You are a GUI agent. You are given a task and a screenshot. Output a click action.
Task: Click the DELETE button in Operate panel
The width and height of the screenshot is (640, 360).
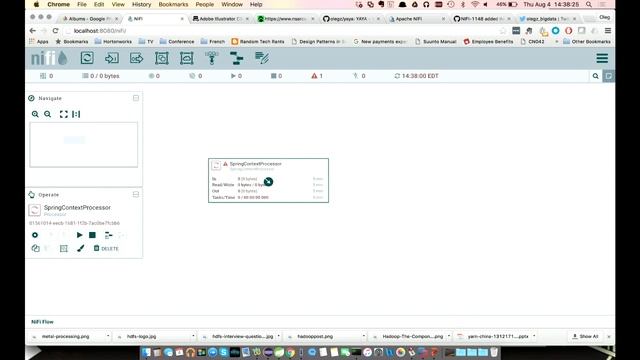tap(106, 248)
